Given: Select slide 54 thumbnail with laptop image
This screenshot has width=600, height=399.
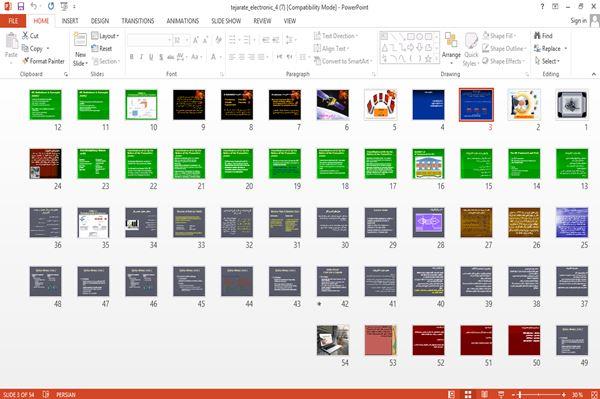Looking at the screenshot, I should 333,340.
